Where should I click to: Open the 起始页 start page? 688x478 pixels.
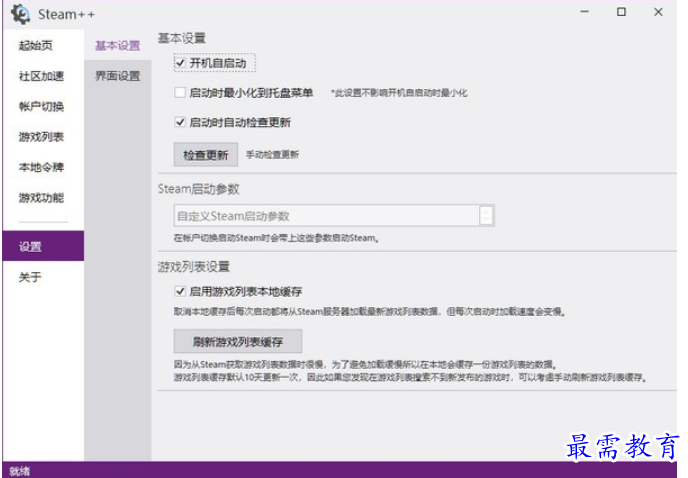[36, 45]
